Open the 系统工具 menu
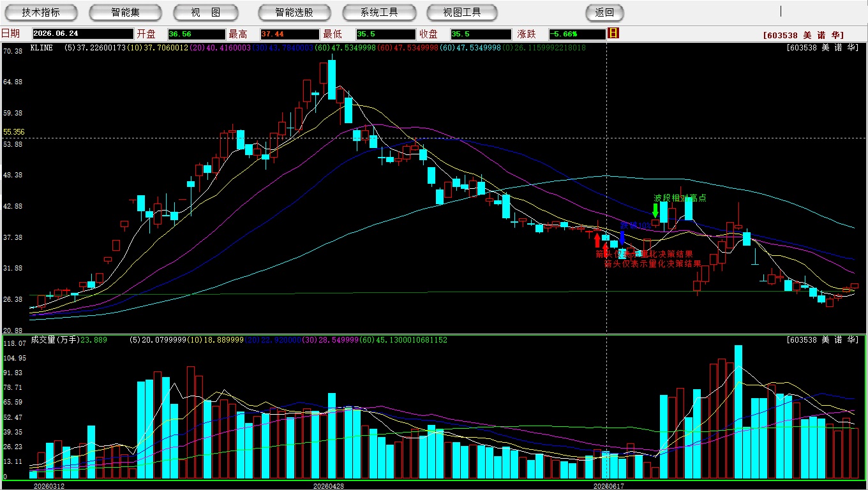Screen dimensions: 868x490 pos(379,12)
